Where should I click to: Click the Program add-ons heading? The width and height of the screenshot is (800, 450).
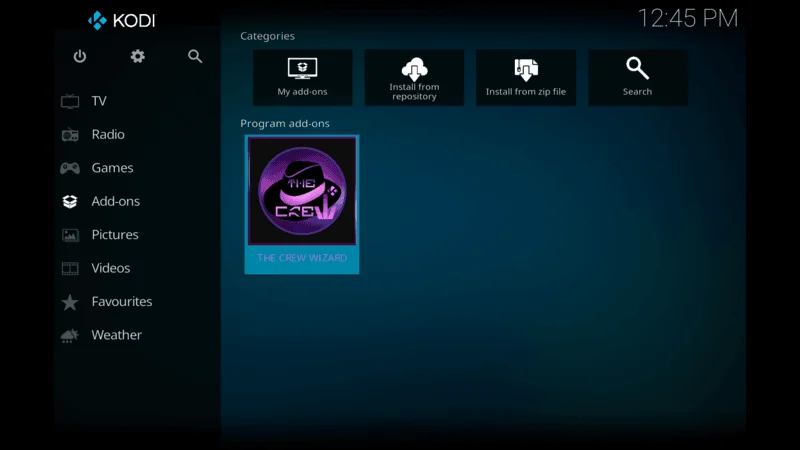[x=285, y=123]
